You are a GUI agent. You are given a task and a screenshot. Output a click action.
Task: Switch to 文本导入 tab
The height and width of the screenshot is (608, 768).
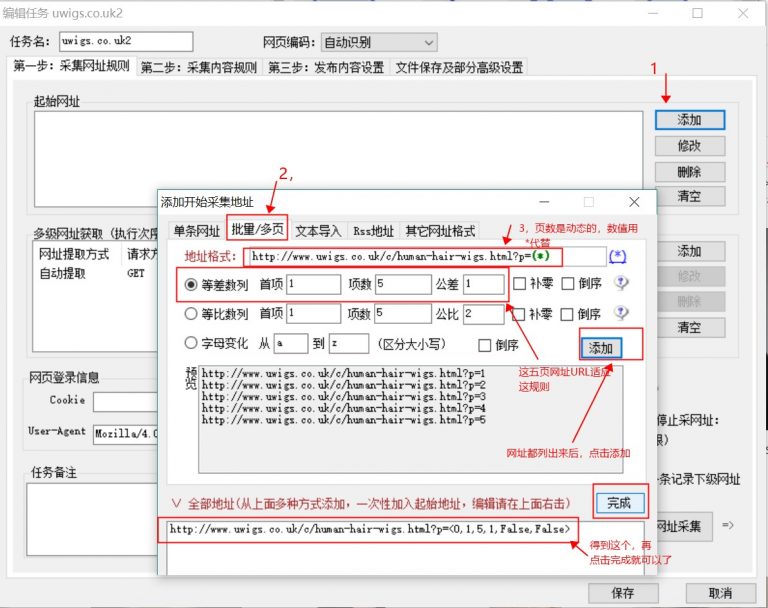click(318, 231)
